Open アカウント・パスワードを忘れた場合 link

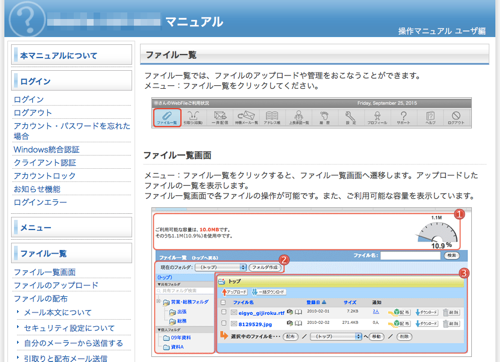tap(72, 131)
